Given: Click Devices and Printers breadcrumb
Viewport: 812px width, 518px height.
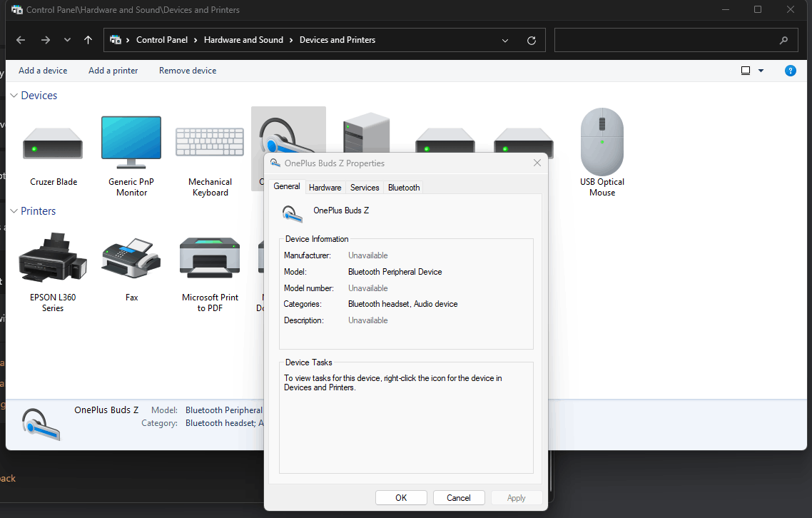Looking at the screenshot, I should 337,40.
